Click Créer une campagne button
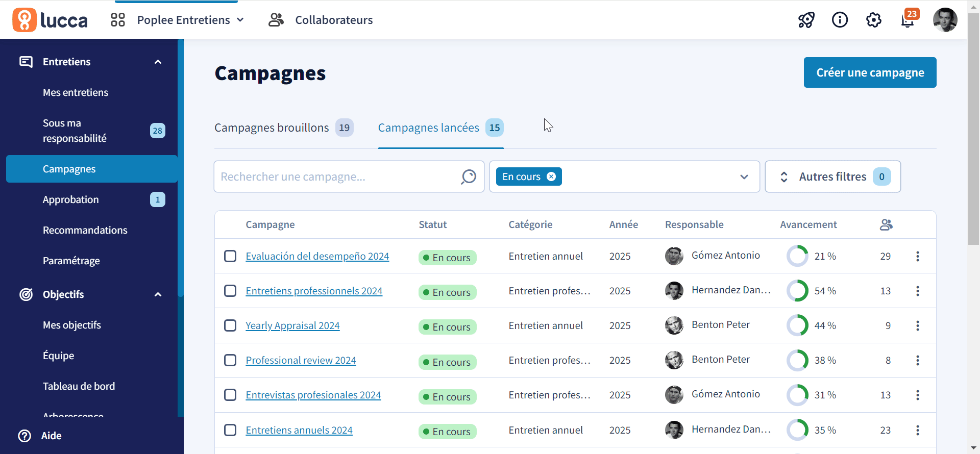Screen dimensions: 980x454 click(x=870, y=72)
